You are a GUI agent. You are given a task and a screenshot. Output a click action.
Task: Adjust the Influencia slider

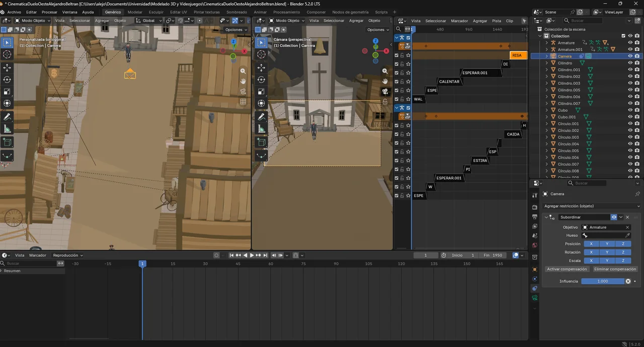(x=602, y=281)
